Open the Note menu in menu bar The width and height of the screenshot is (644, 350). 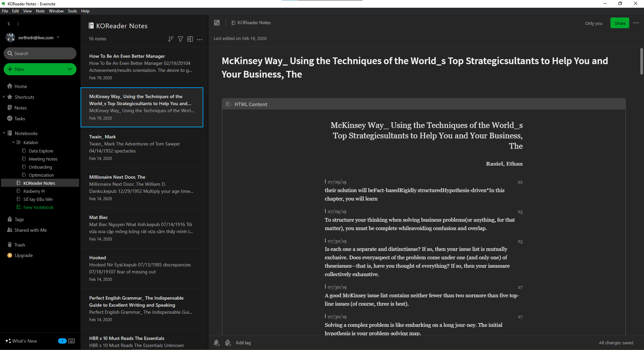(x=40, y=11)
